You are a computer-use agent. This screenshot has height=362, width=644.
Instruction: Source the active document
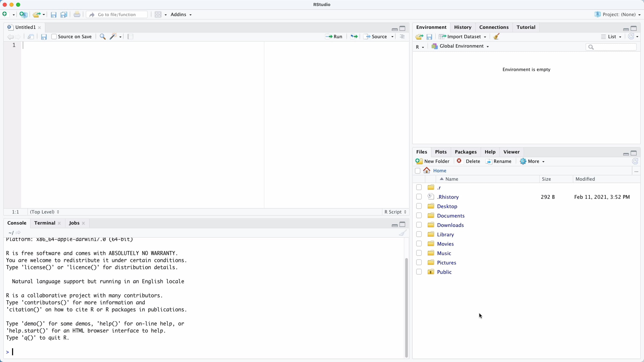(x=376, y=36)
